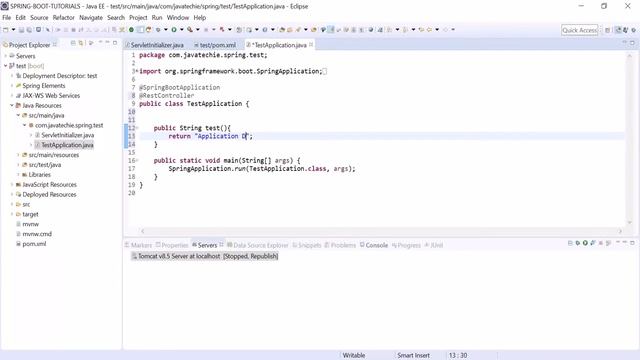Expand the target folder
Image resolution: width=640 pixels, height=360 pixels.
pyautogui.click(x=12, y=214)
